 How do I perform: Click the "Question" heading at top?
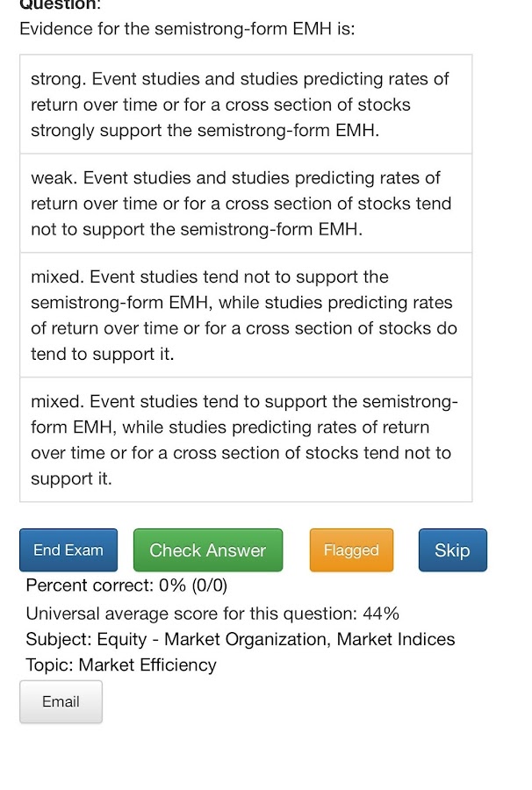[x=55, y=4]
